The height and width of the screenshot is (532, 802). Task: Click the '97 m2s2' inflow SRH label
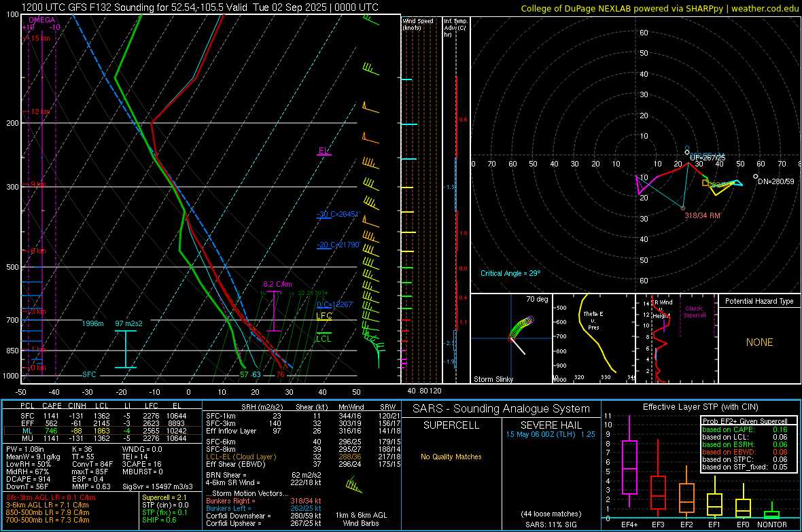coord(129,323)
